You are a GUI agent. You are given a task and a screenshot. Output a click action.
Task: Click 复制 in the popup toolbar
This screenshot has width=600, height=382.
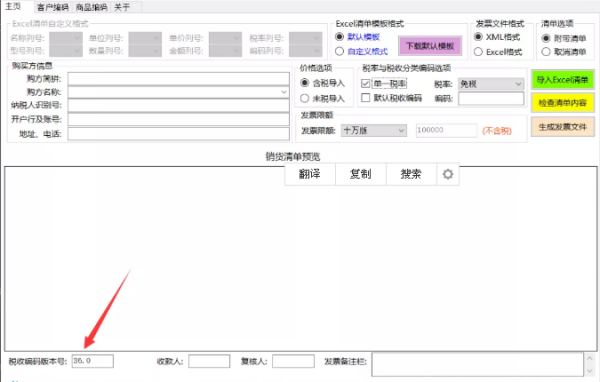coord(360,174)
